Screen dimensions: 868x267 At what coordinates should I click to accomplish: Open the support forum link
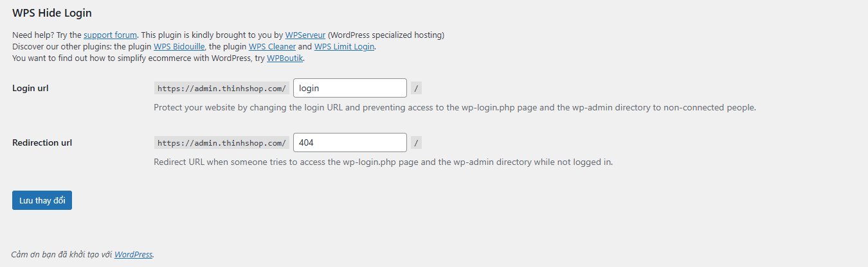[110, 35]
